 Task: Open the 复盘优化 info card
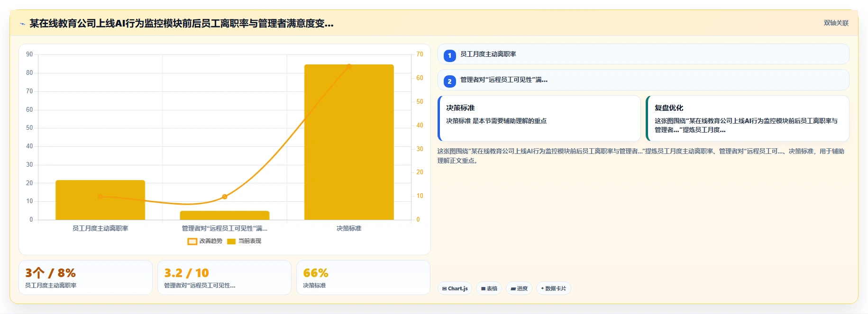pyautogui.click(x=747, y=118)
